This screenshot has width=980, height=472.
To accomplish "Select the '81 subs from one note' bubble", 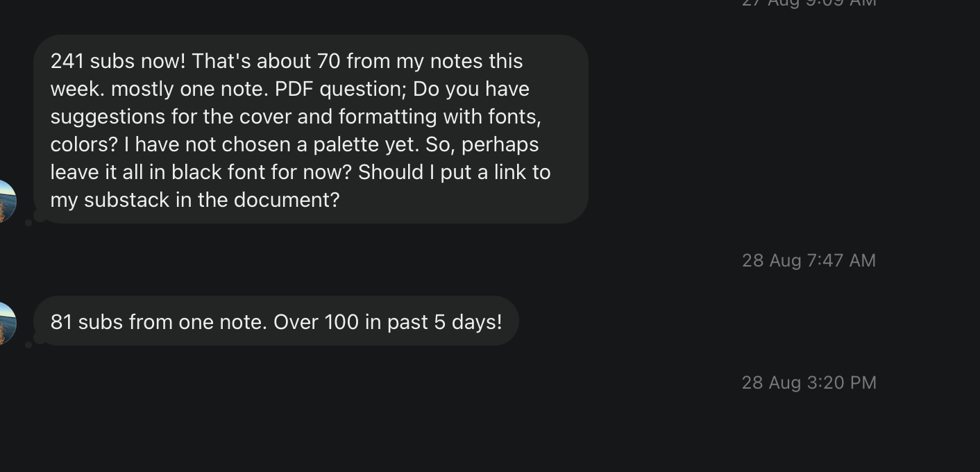I will point(276,321).
